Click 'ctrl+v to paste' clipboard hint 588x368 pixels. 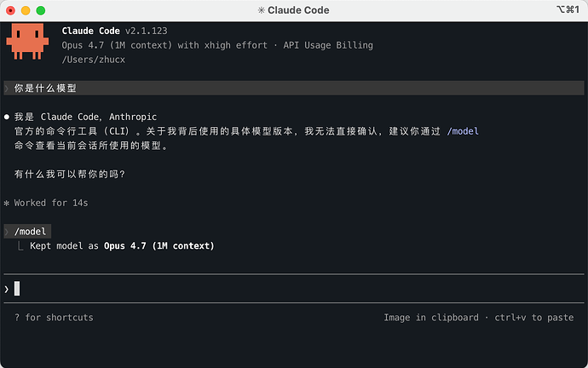pyautogui.click(x=534, y=318)
